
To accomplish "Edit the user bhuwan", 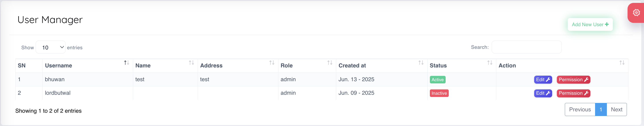I will [543, 80].
